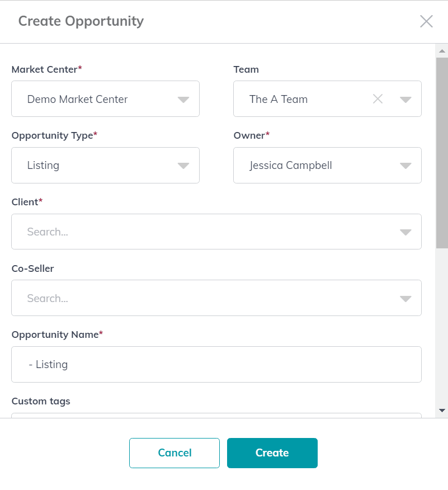Screen dimensions: 448x490
Task: Open the Market Center dropdown arrow
Action: coord(183,100)
